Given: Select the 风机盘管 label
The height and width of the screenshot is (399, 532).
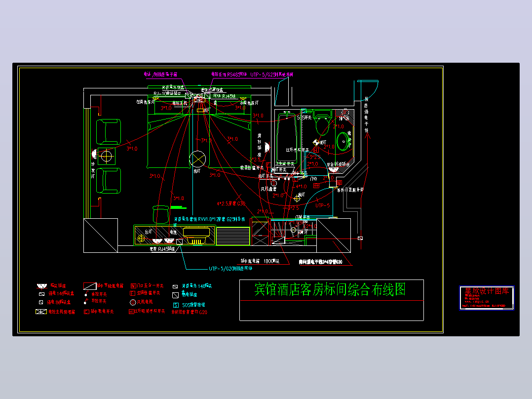Looking at the screenshot, I should pyautogui.click(x=268, y=189).
